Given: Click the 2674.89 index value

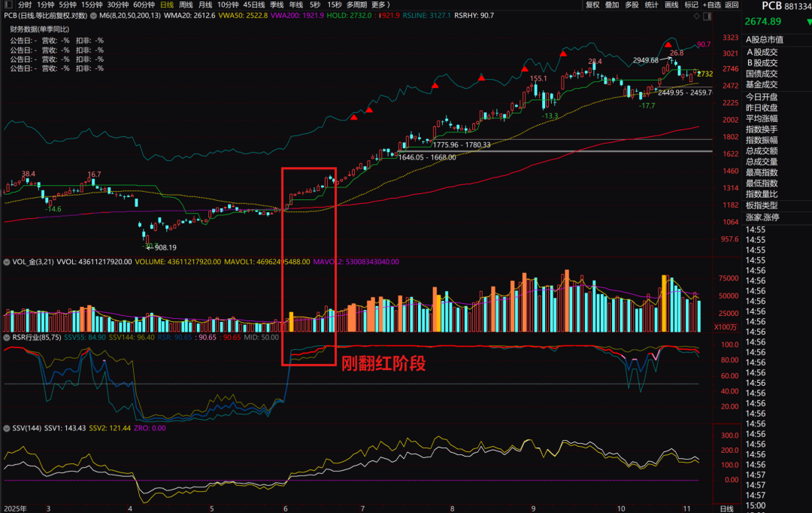Looking at the screenshot, I should (x=763, y=22).
